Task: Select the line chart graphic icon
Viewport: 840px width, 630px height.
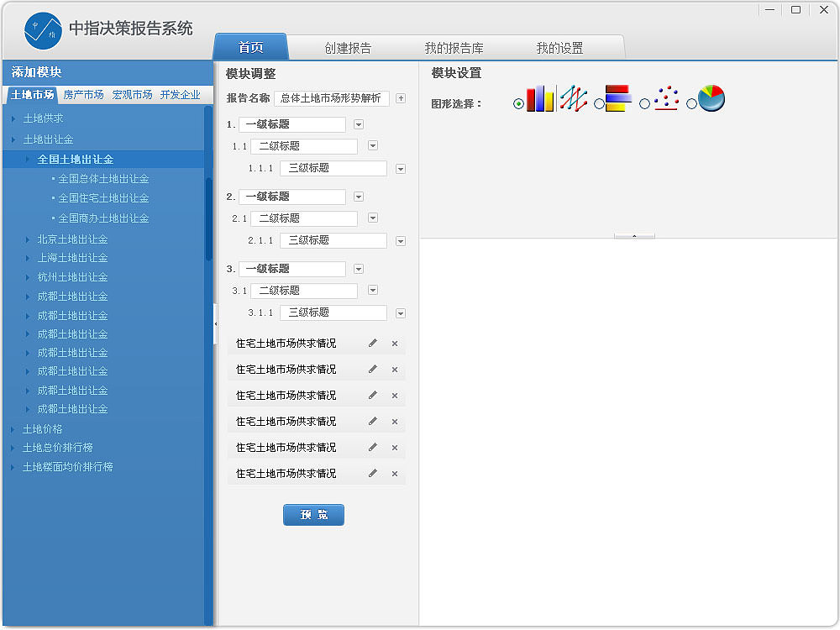Action: pos(572,98)
